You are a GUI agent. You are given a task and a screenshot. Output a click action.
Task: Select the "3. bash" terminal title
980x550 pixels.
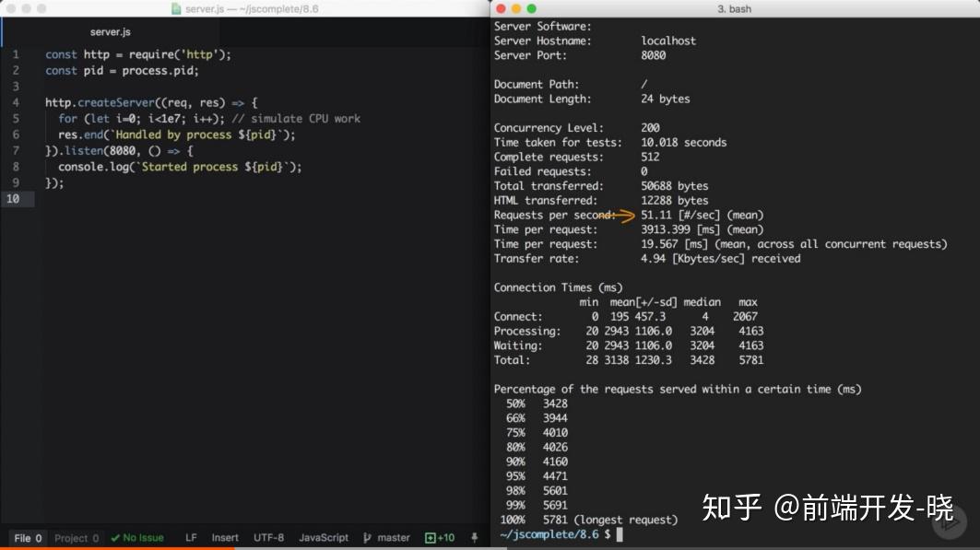tap(736, 8)
